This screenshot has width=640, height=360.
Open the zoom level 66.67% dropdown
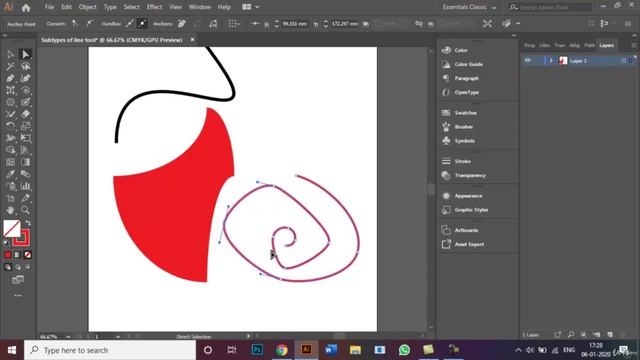(68, 337)
